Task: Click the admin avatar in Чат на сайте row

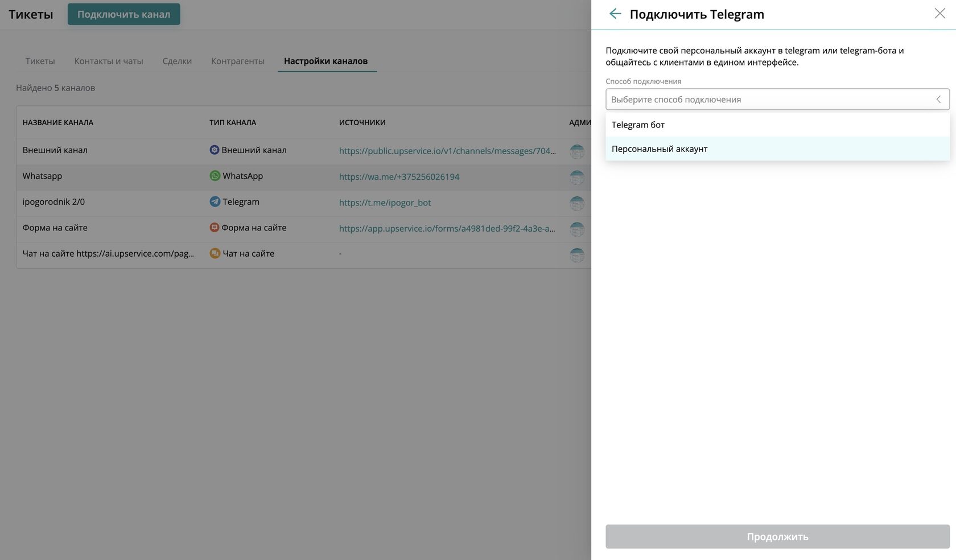Action: coord(577,255)
